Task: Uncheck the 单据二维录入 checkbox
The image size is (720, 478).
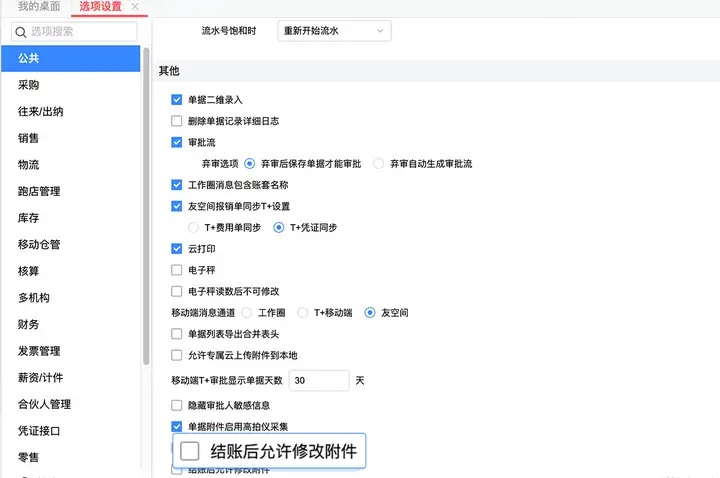Action: (x=176, y=100)
